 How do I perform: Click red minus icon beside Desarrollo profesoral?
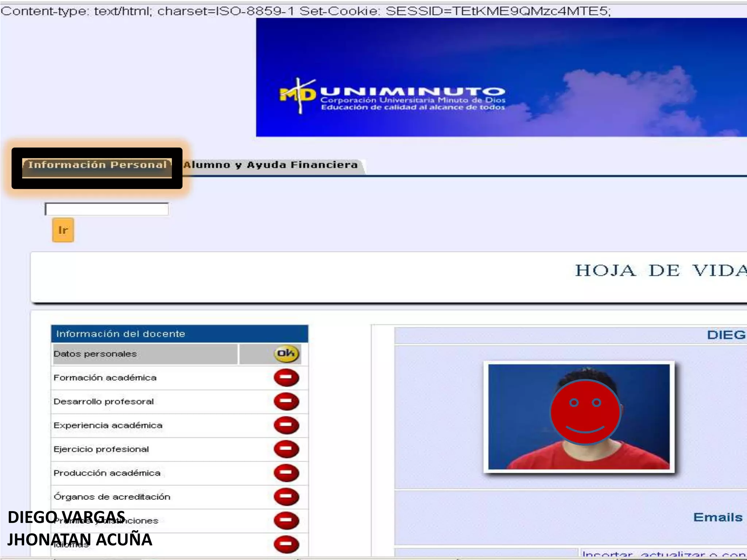click(x=286, y=401)
